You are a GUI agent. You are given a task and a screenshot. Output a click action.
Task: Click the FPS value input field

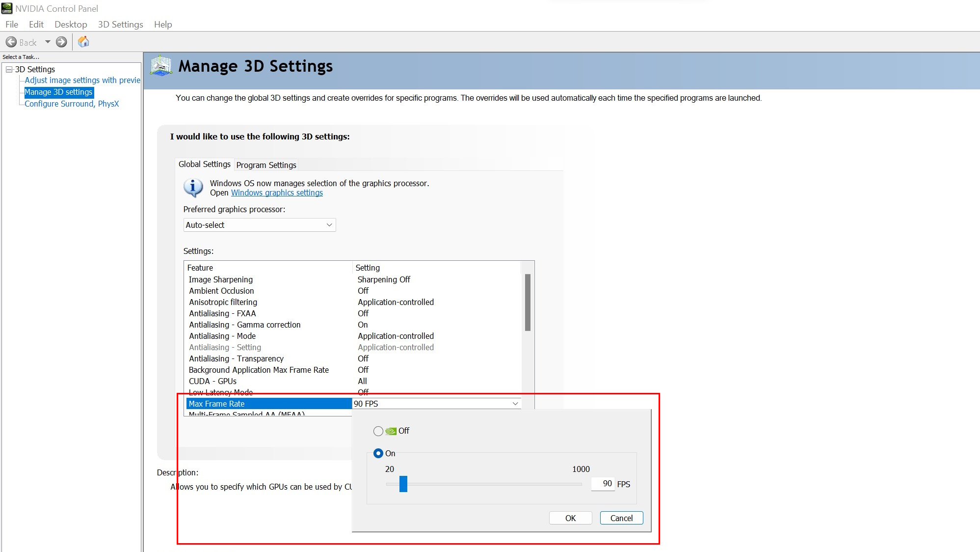[603, 484]
